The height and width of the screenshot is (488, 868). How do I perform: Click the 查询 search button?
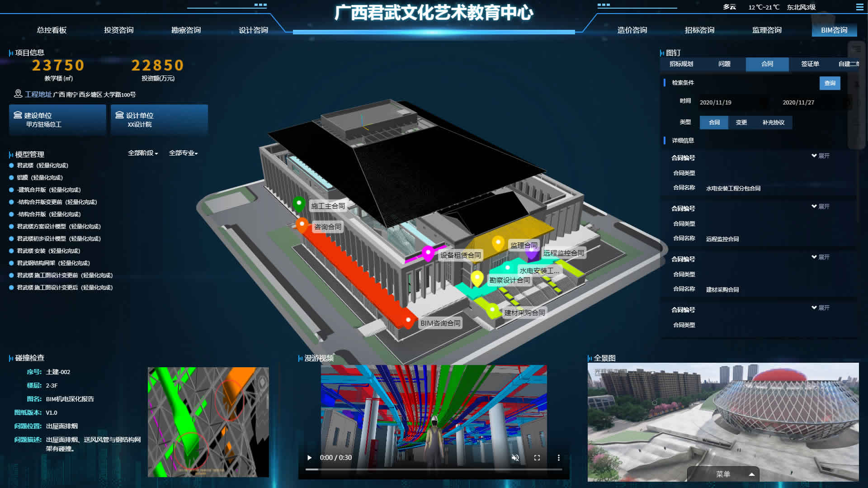click(830, 83)
